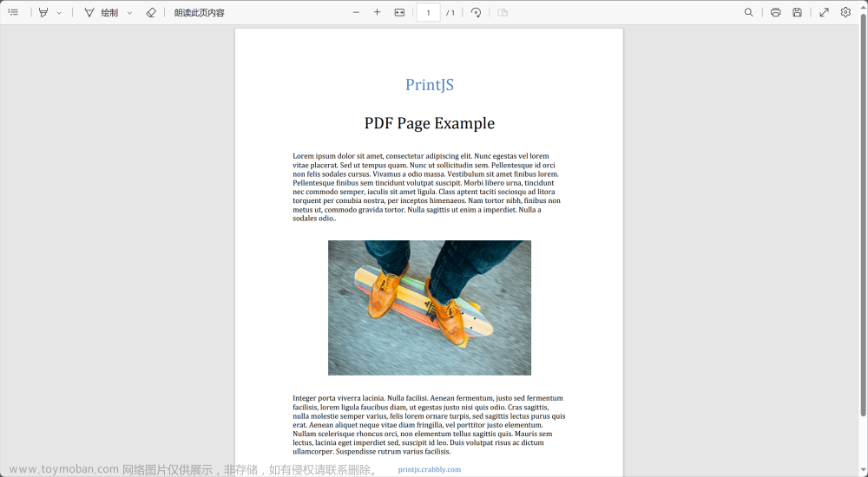The width and height of the screenshot is (868, 477).
Task: Click the PrintJS blue heading
Action: point(430,85)
